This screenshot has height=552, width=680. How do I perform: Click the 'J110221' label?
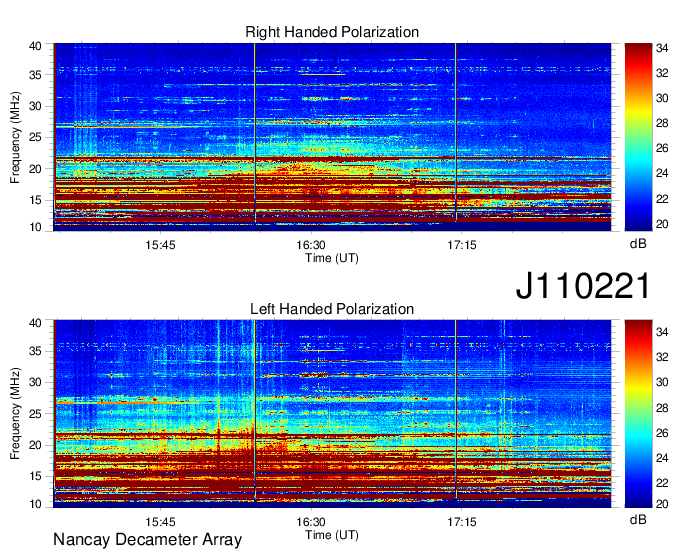583,286
